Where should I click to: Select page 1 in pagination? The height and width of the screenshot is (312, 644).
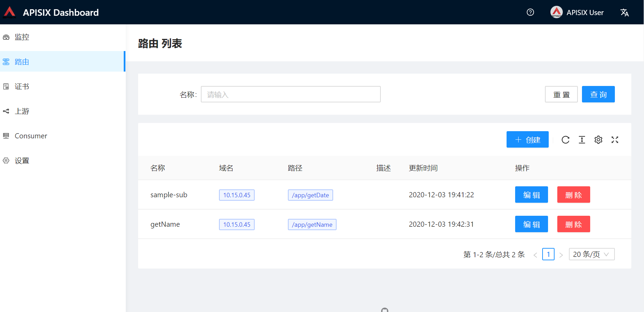(x=548, y=254)
